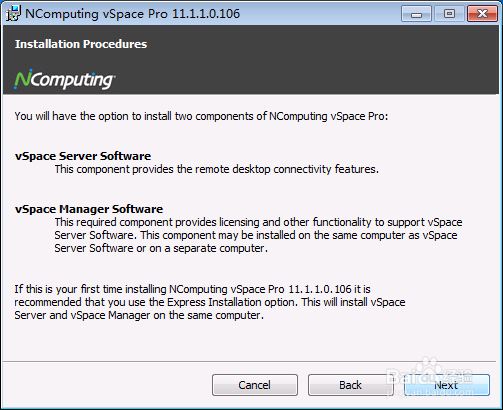Click the Express Installation recommendation paragraph

click(x=210, y=302)
